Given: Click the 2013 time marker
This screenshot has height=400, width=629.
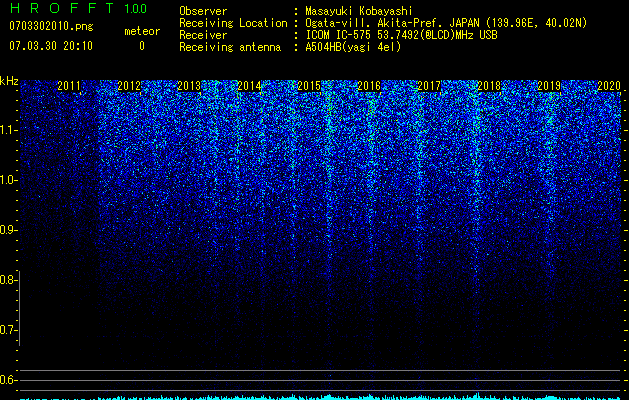Looking at the screenshot, I should point(189,86).
